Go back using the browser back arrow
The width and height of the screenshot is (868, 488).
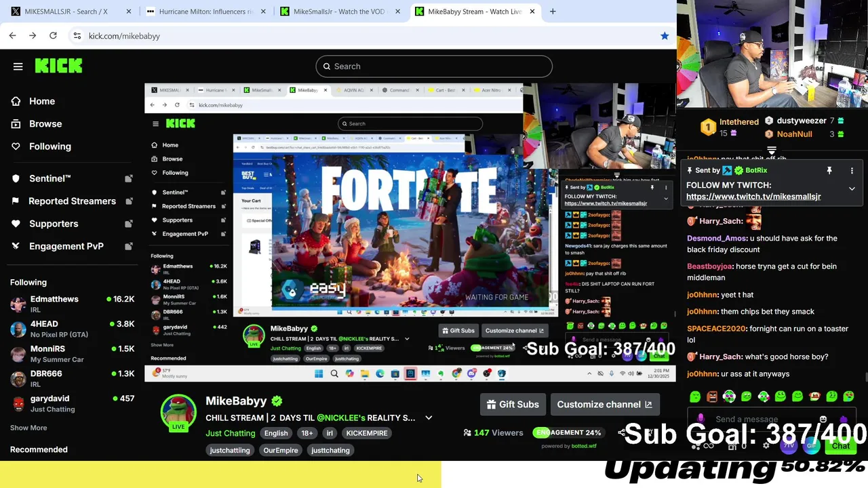[12, 35]
